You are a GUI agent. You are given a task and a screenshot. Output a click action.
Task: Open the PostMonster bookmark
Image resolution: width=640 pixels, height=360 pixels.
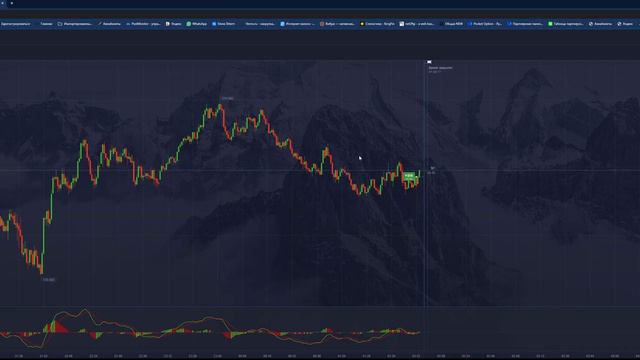pyautogui.click(x=143, y=24)
